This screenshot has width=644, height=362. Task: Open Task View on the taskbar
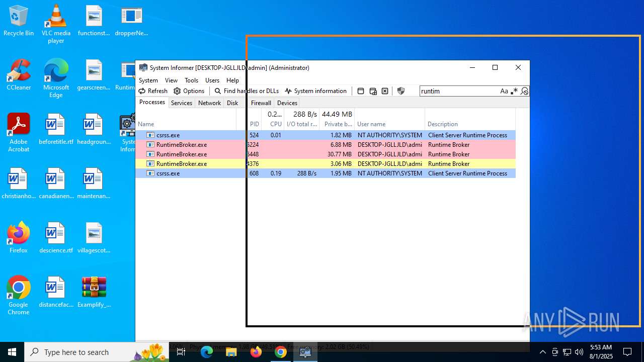point(181,352)
